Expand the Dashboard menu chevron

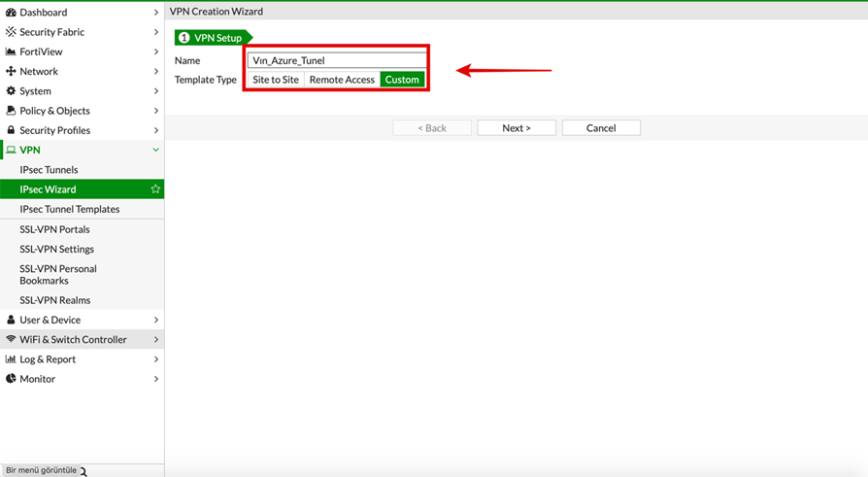(x=156, y=13)
